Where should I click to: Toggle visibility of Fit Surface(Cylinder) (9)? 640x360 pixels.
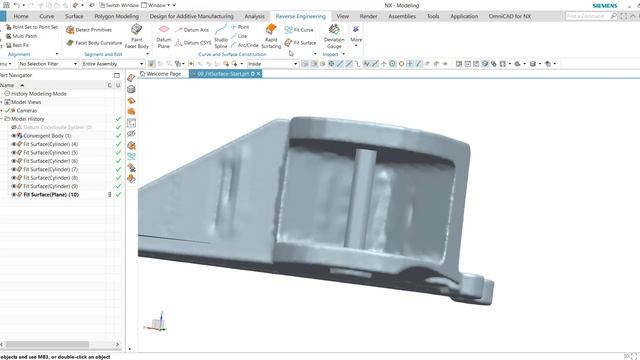[13, 186]
